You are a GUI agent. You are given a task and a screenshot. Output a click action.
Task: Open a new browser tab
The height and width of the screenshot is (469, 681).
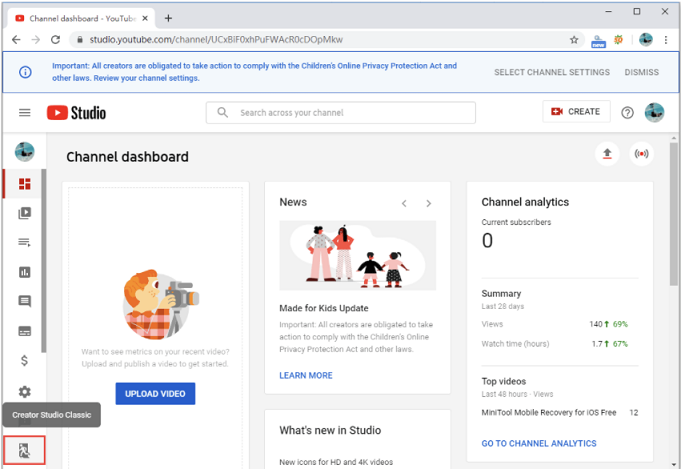168,18
